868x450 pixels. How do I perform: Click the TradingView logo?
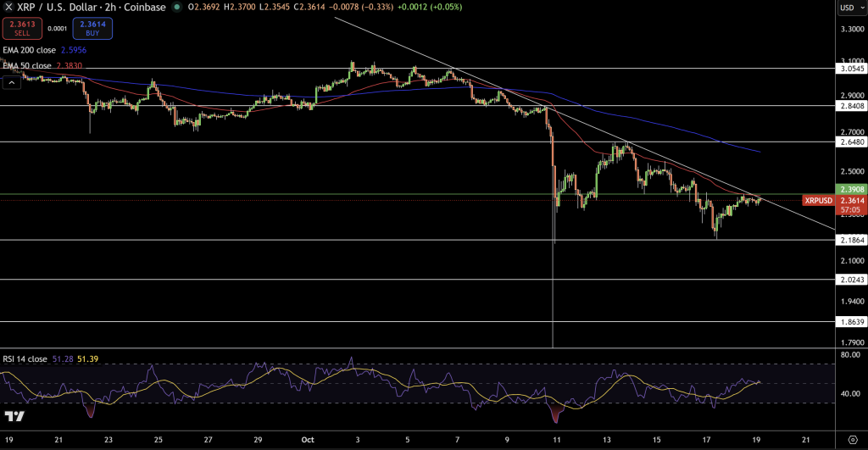[14, 416]
